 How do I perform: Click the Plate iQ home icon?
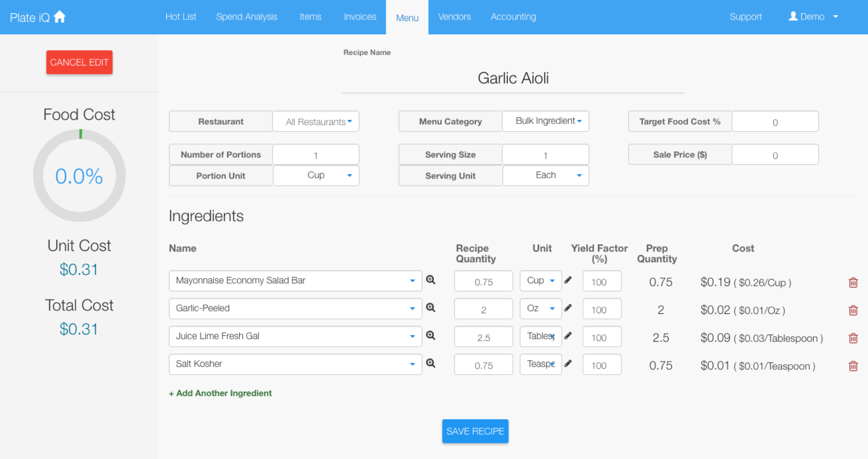pos(60,17)
